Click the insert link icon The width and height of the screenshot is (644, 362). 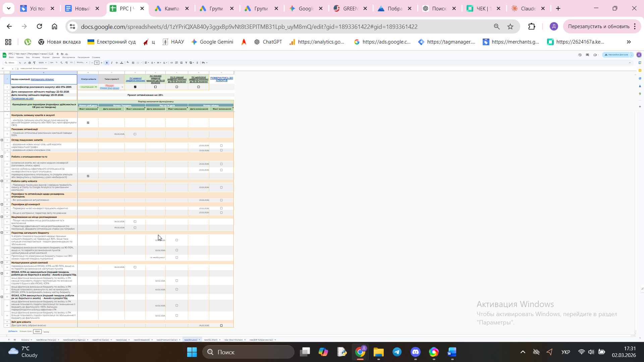171,63
